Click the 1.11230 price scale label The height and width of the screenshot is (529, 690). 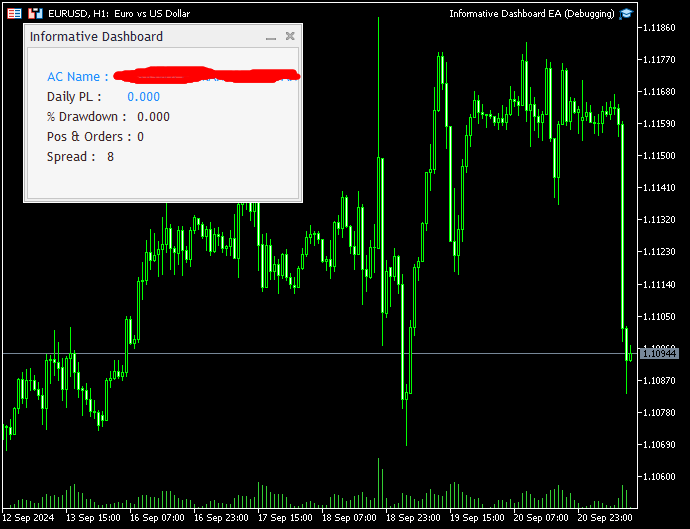659,252
